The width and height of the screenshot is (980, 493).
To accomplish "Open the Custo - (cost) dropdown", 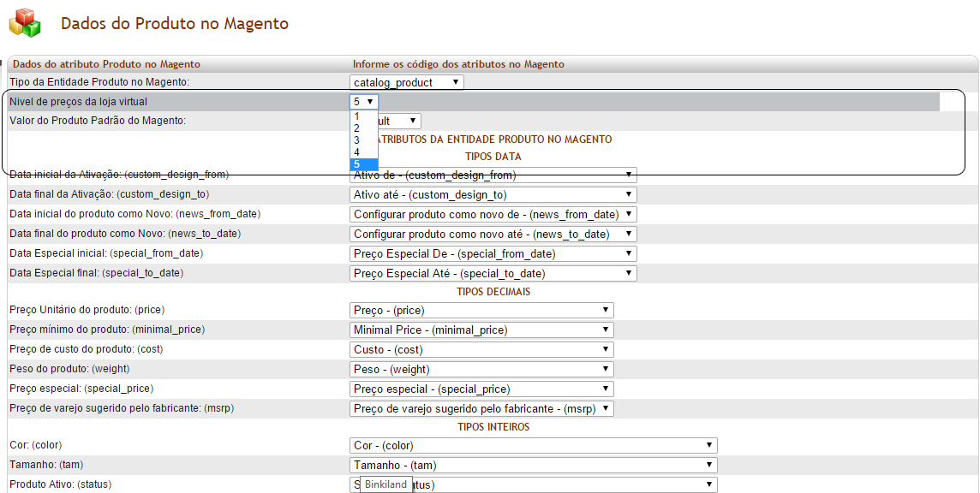I will click(481, 349).
